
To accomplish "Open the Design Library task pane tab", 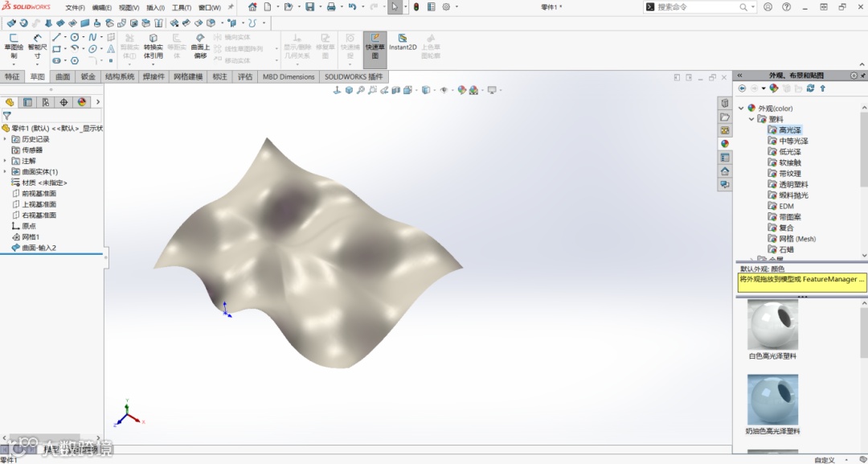I will (725, 103).
